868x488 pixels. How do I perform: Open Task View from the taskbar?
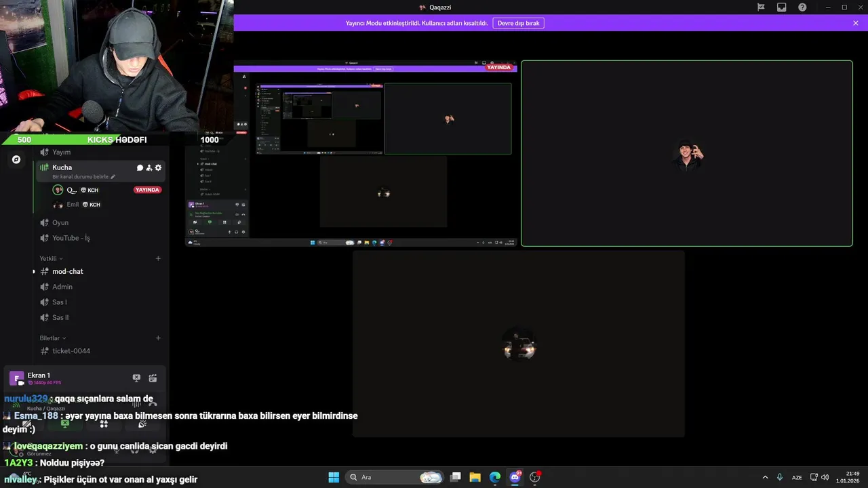pyautogui.click(x=456, y=477)
